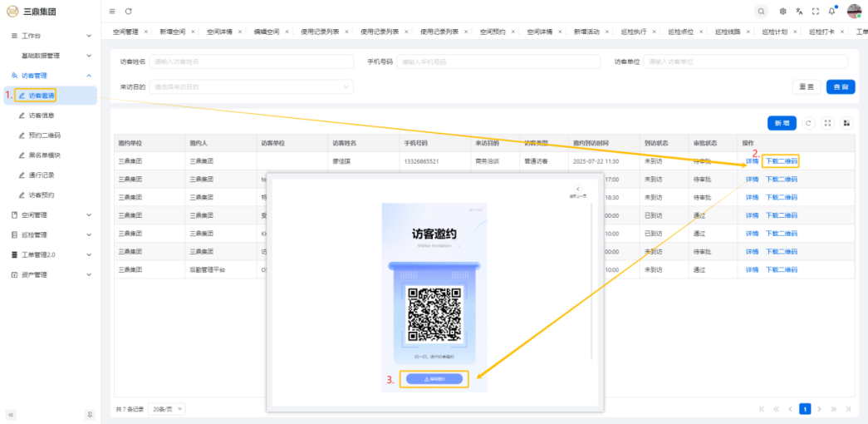The height and width of the screenshot is (424, 868).
Task: Open the column settings grid icon above table
Action: coord(846,123)
